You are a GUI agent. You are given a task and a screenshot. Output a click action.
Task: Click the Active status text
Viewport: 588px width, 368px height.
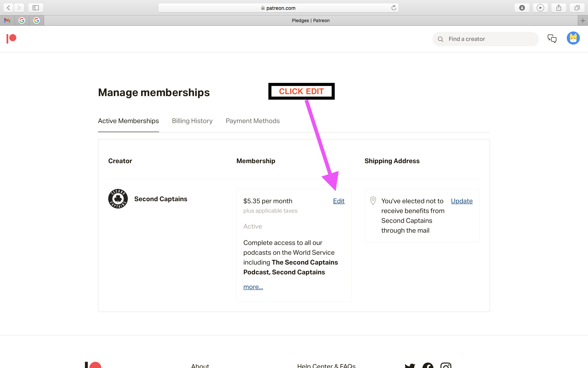pos(253,226)
